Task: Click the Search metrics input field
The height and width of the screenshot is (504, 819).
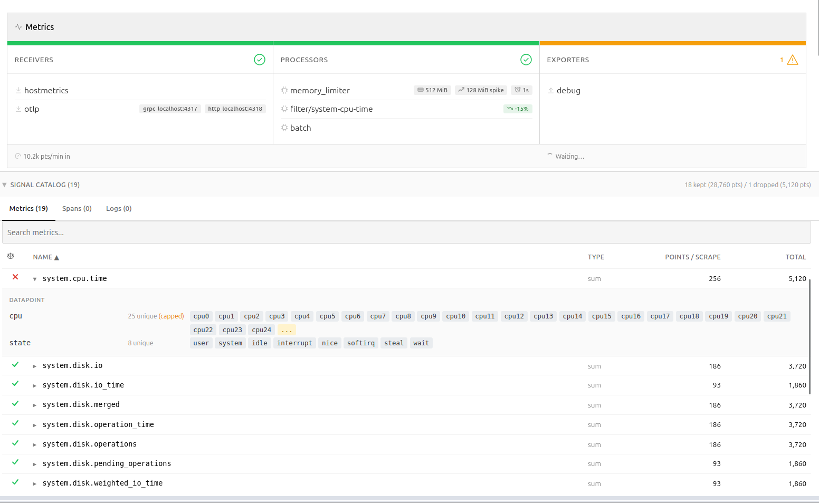Action: [211, 232]
